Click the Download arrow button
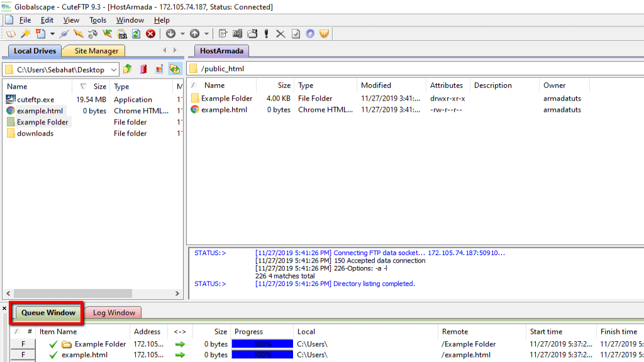 (x=171, y=34)
